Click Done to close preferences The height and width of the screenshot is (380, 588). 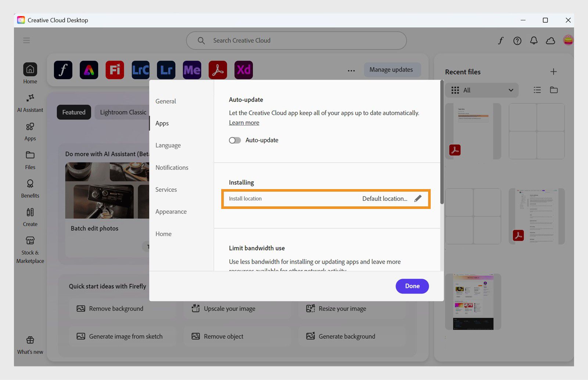point(412,286)
